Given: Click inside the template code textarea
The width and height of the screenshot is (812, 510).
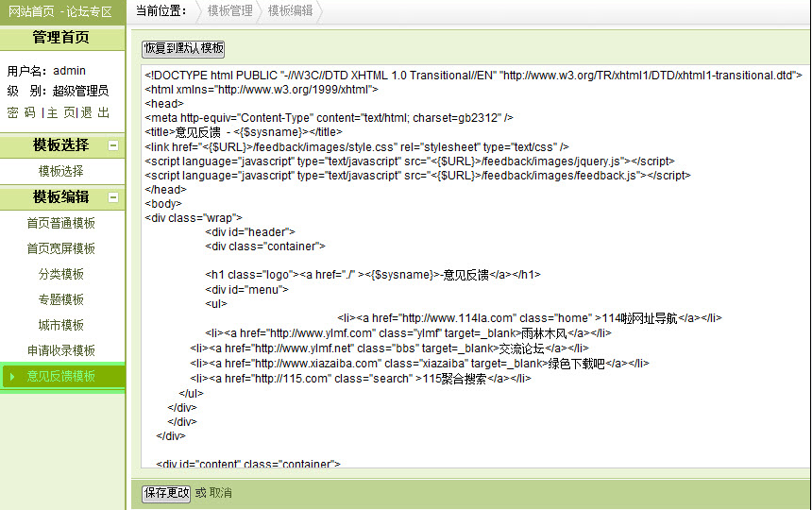Looking at the screenshot, I should pos(475,266).
